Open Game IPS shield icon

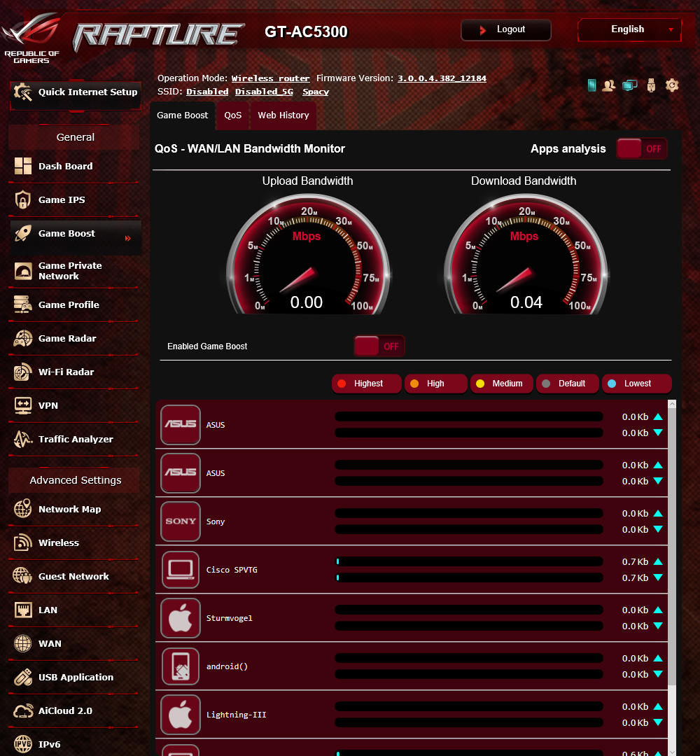point(22,199)
